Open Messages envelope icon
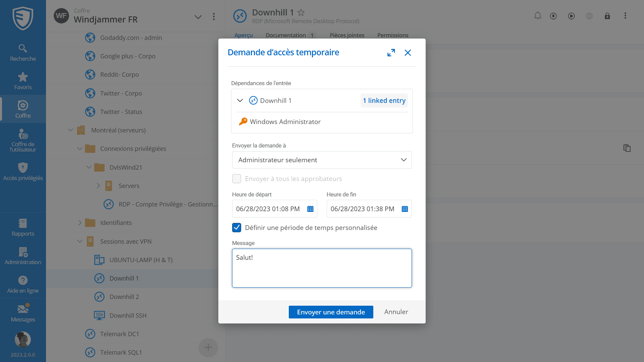This screenshot has height=362, width=644. click(x=23, y=313)
